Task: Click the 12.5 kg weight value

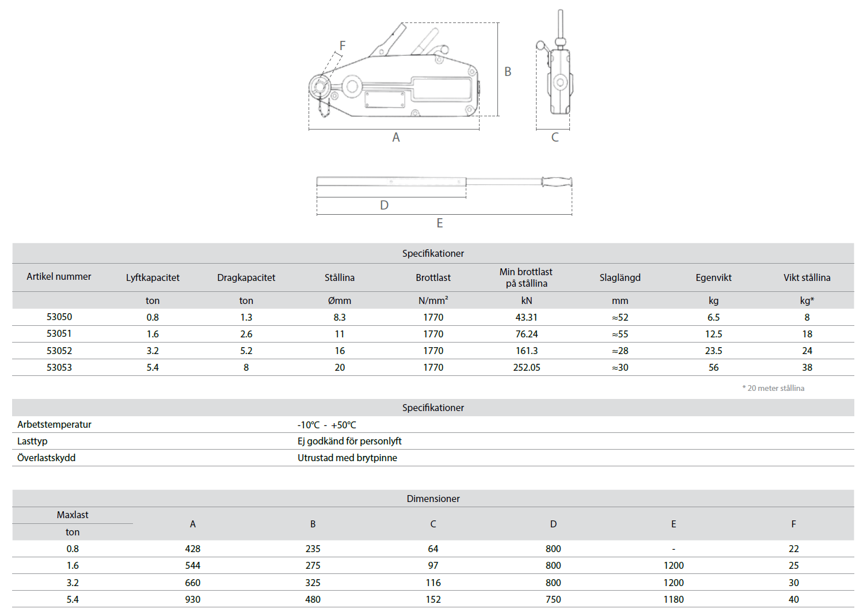Action: pyautogui.click(x=714, y=334)
